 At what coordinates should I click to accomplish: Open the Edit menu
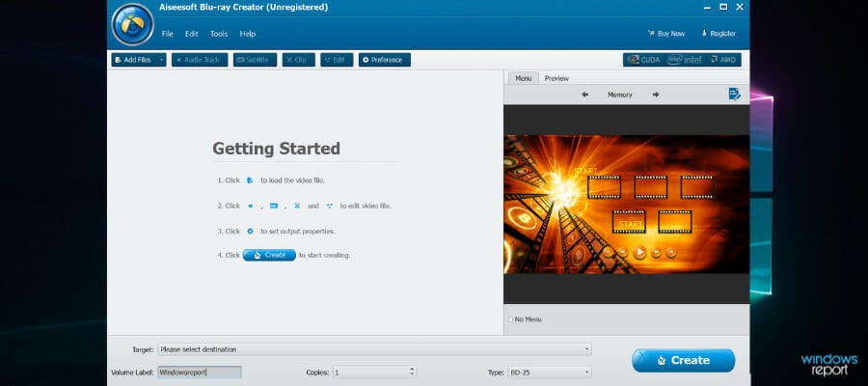(192, 34)
